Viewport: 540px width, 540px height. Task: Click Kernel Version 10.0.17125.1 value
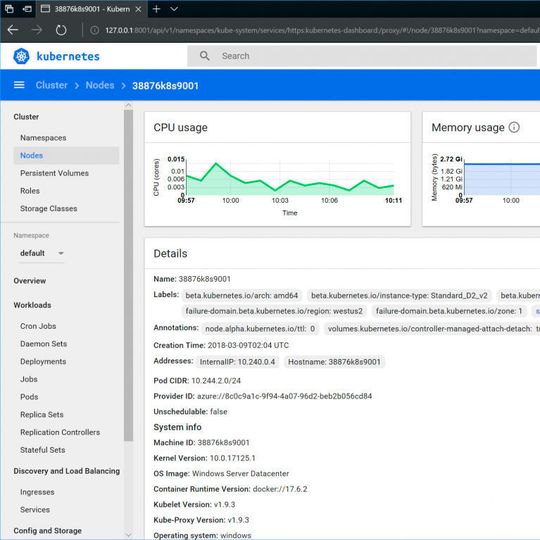pyautogui.click(x=232, y=458)
